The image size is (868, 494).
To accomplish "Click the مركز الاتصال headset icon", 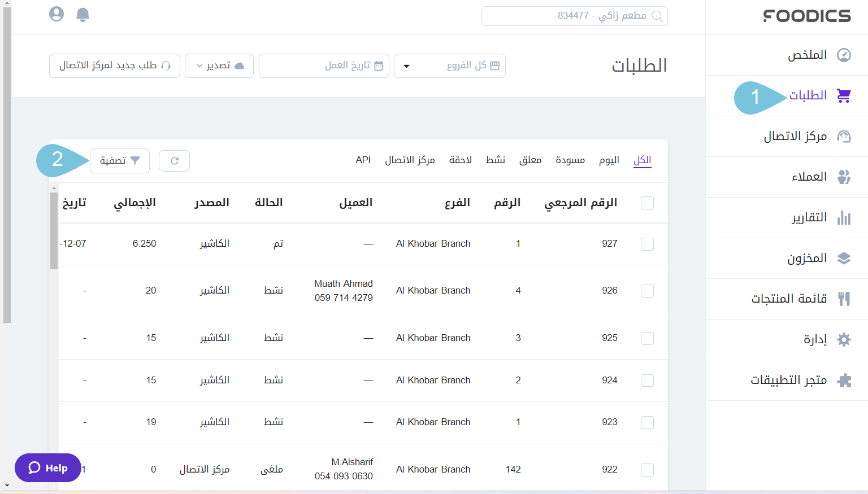I will point(844,136).
